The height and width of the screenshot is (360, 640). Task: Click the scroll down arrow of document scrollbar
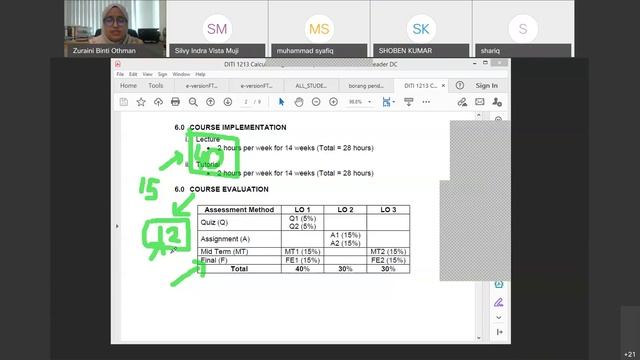pos(479,338)
